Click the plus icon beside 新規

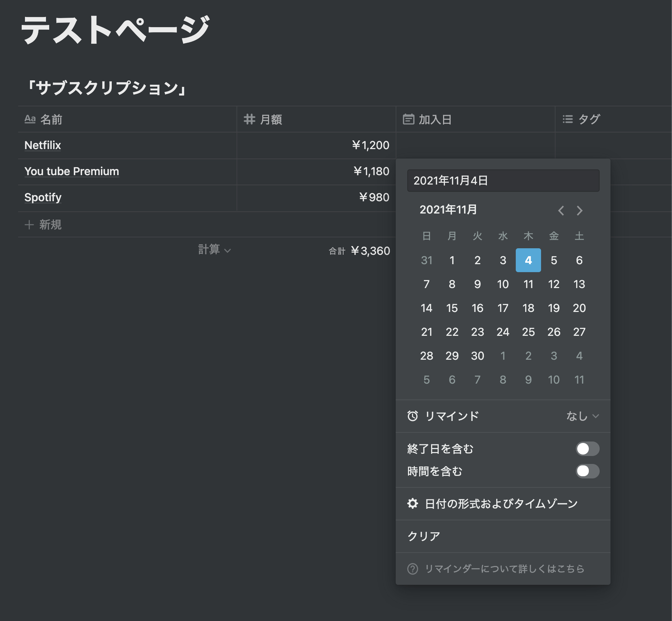pyautogui.click(x=29, y=225)
